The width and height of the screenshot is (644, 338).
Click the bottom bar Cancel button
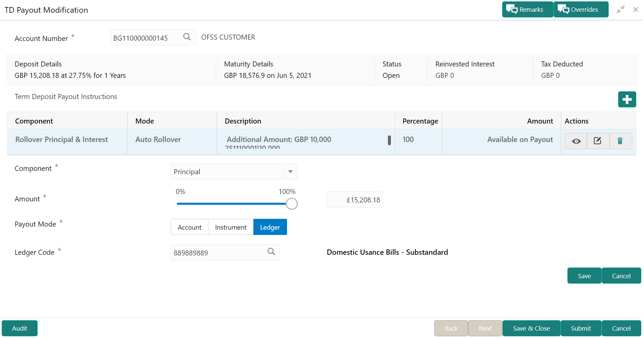[x=621, y=328]
